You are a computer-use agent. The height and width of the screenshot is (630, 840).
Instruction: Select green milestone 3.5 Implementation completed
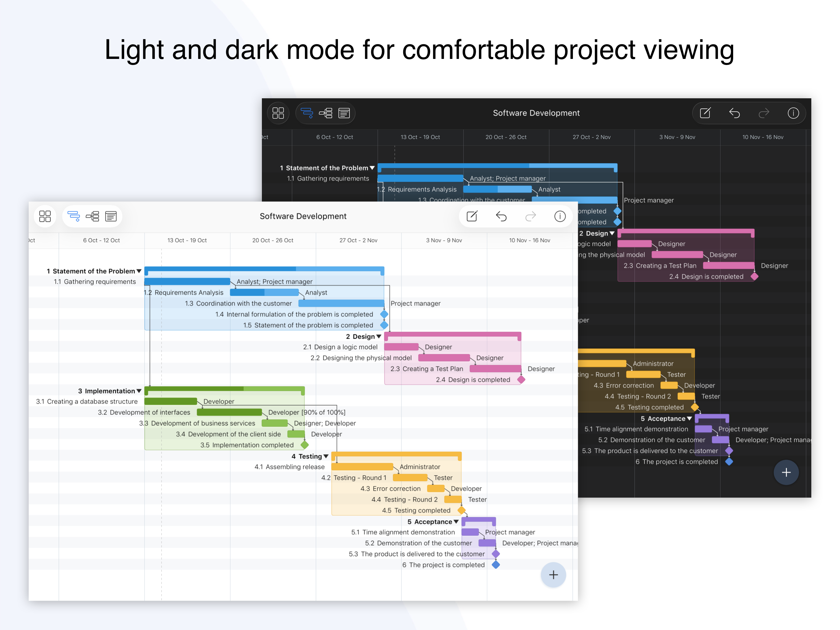305,445
